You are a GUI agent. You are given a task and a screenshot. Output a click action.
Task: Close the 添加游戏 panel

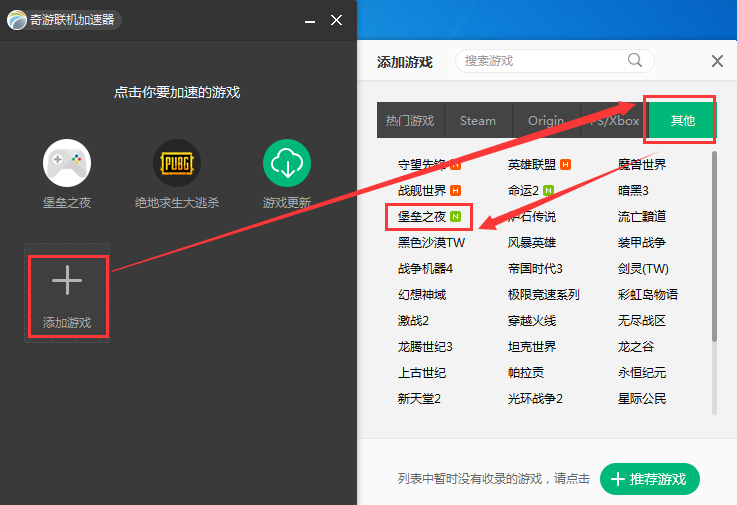717,61
